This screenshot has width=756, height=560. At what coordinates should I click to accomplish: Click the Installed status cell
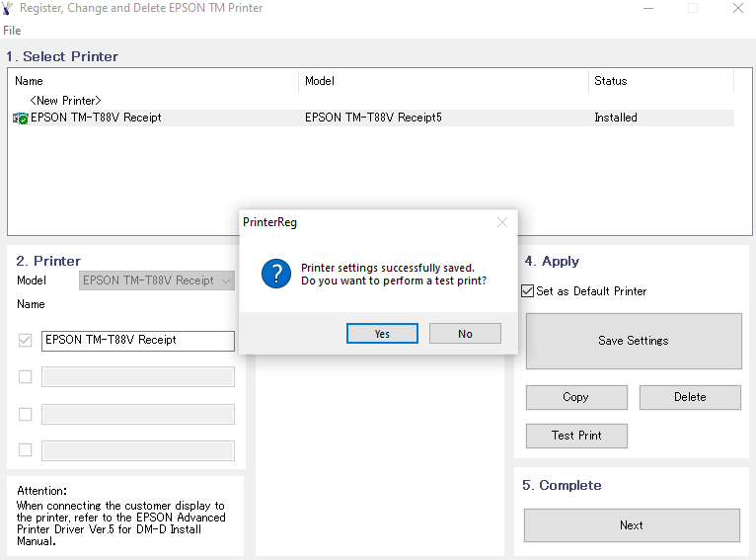coord(616,118)
